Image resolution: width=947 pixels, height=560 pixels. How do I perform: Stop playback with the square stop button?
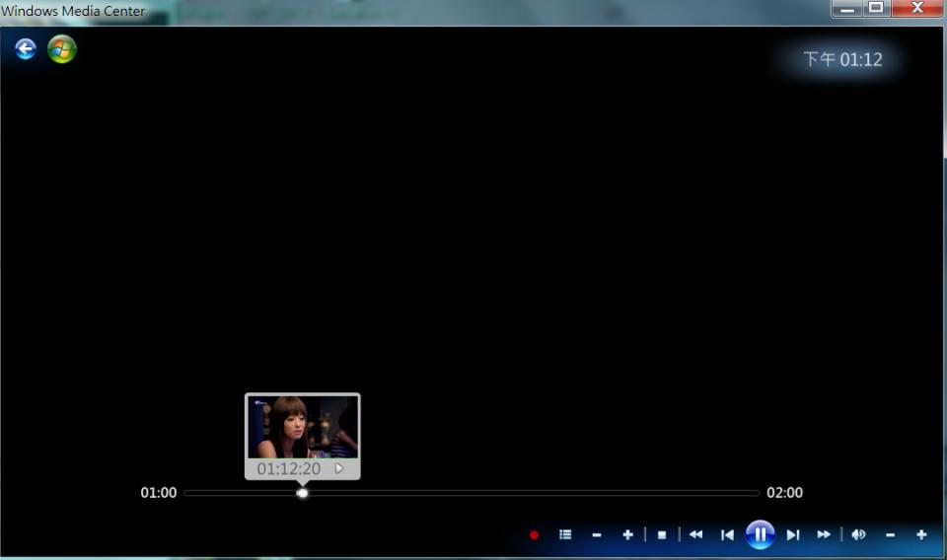[x=662, y=534]
